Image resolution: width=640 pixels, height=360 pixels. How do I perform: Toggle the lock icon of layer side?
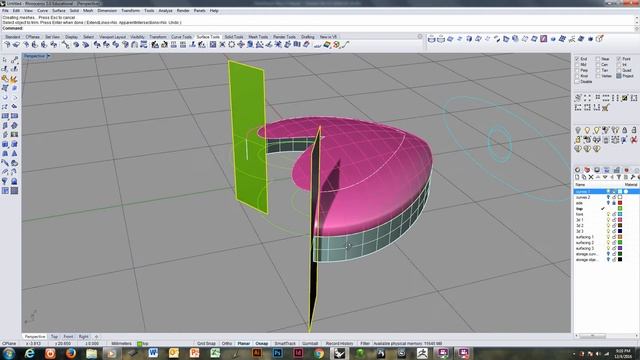coord(614,203)
